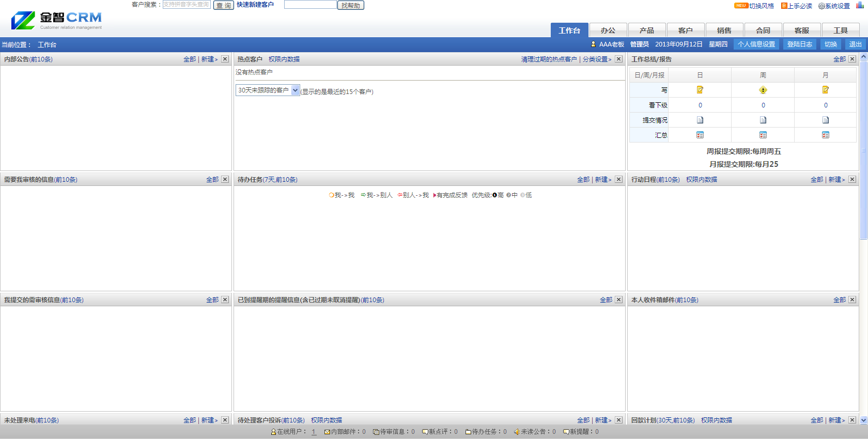Click the write weekly report warning icon

[763, 90]
